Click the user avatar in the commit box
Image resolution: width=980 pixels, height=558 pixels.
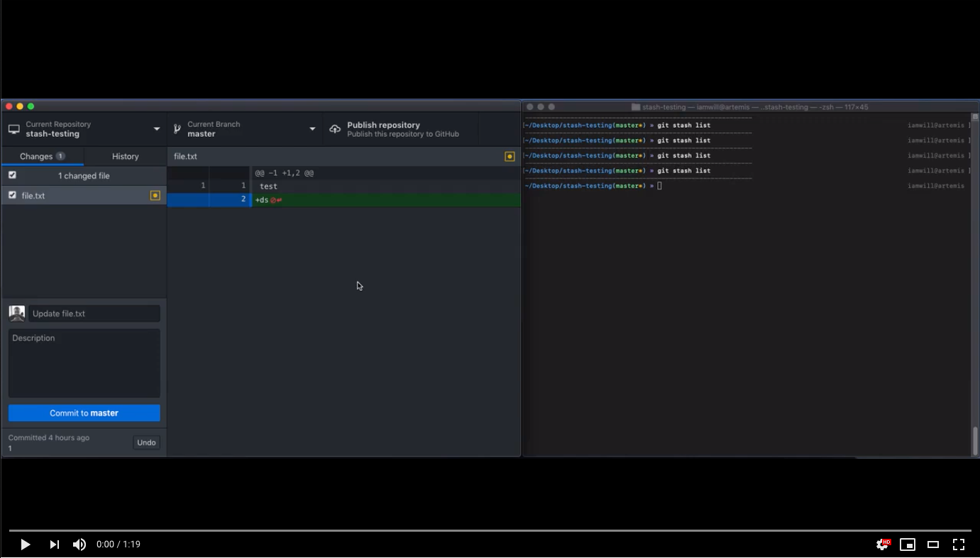(x=16, y=313)
